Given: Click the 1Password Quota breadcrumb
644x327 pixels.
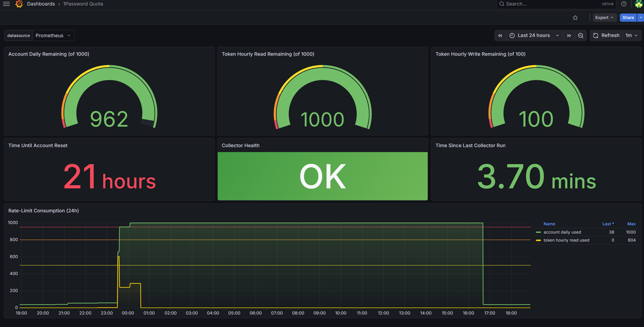Looking at the screenshot, I should pyautogui.click(x=83, y=4).
